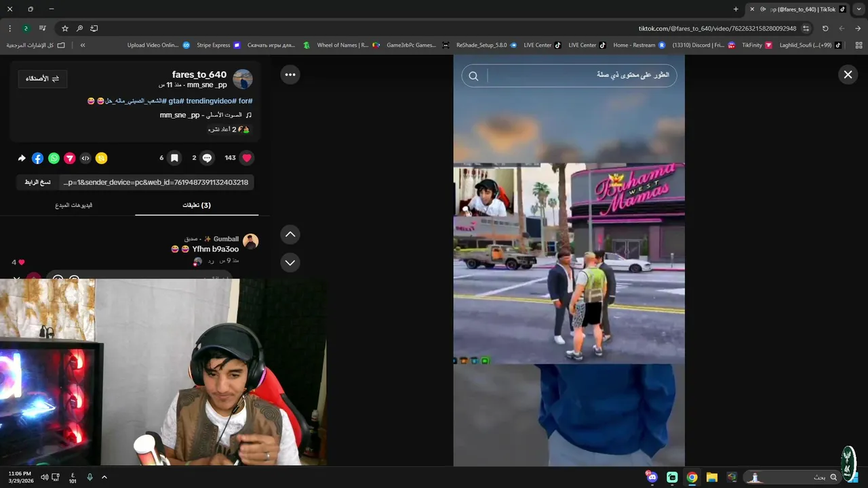868x488 pixels.
Task: Click the GTA video playing area
Action: [x=569, y=263]
